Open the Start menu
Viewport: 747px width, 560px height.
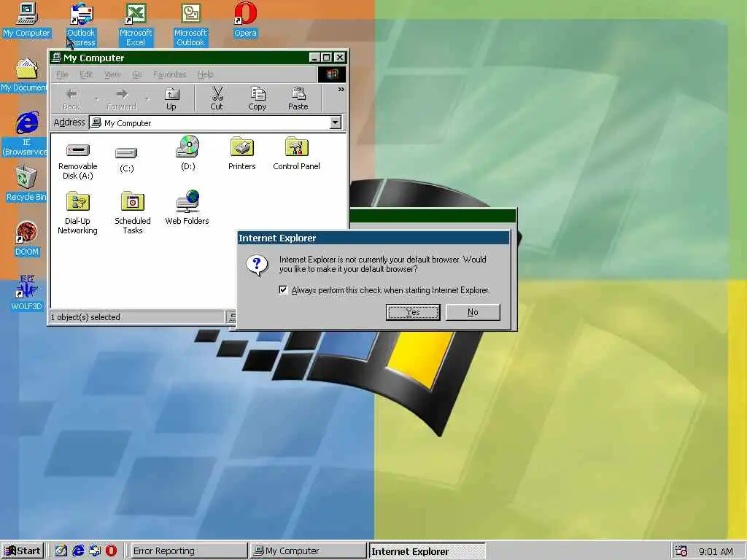pyautogui.click(x=22, y=551)
